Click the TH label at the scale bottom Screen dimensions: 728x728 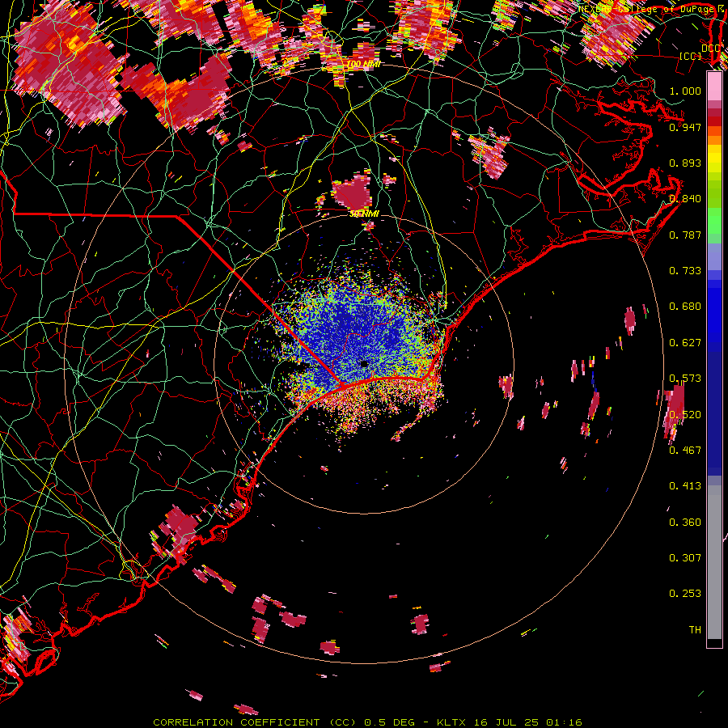tap(695, 630)
